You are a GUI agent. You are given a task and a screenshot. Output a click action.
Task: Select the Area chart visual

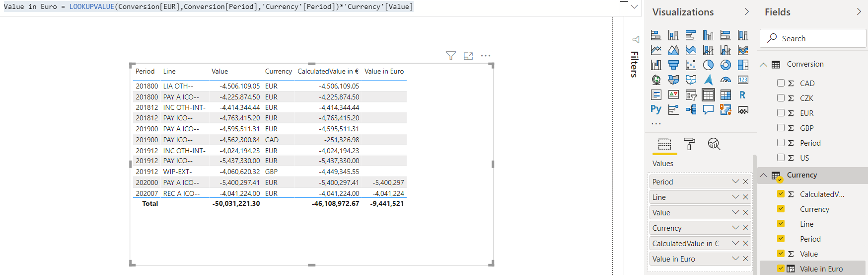[x=673, y=50]
